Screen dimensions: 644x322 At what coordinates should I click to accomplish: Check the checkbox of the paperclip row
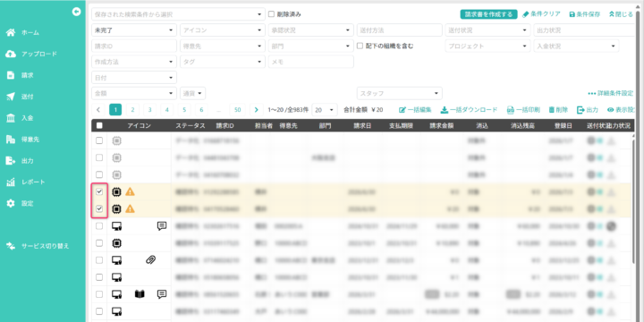coord(99,260)
